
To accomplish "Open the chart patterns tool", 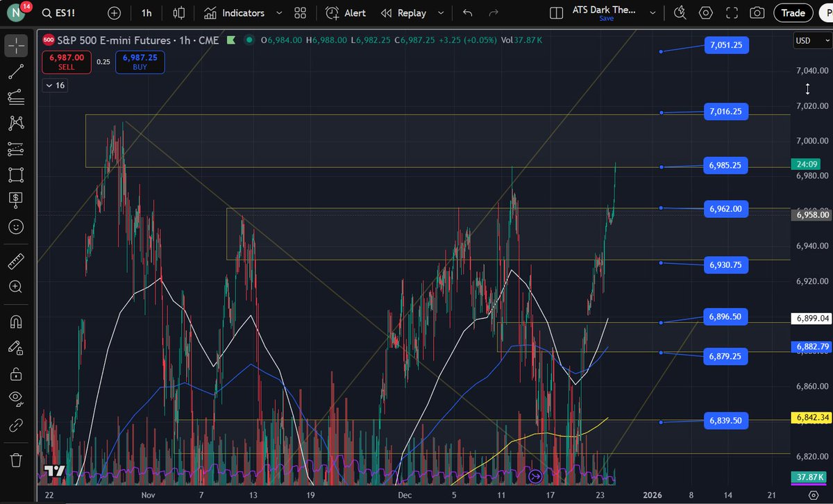I will (x=17, y=123).
